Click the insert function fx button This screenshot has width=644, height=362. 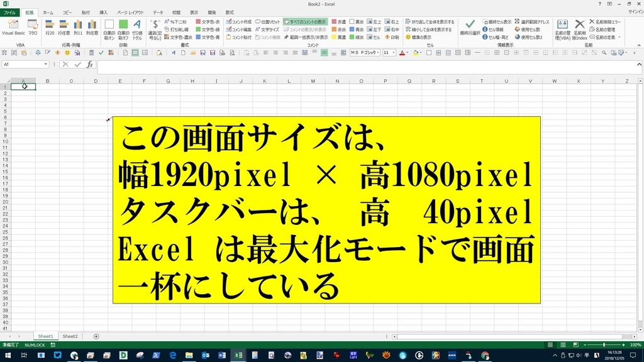(x=89, y=65)
